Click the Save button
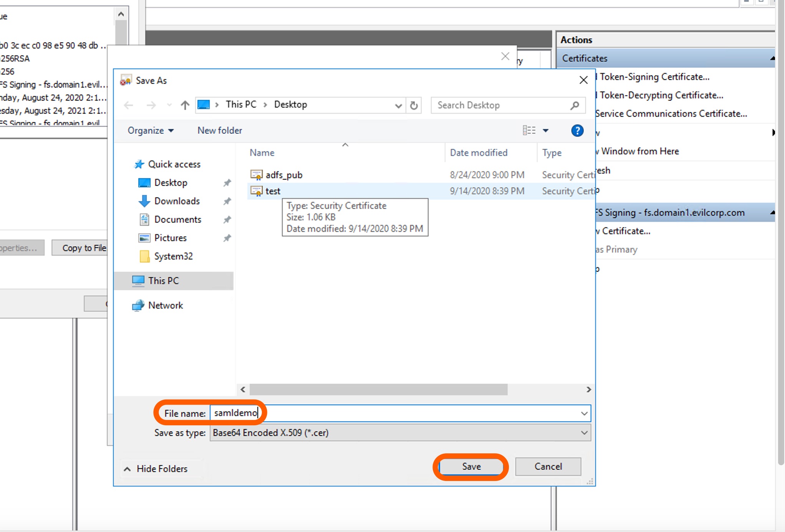Screen dimensions: 785x532 [471, 467]
